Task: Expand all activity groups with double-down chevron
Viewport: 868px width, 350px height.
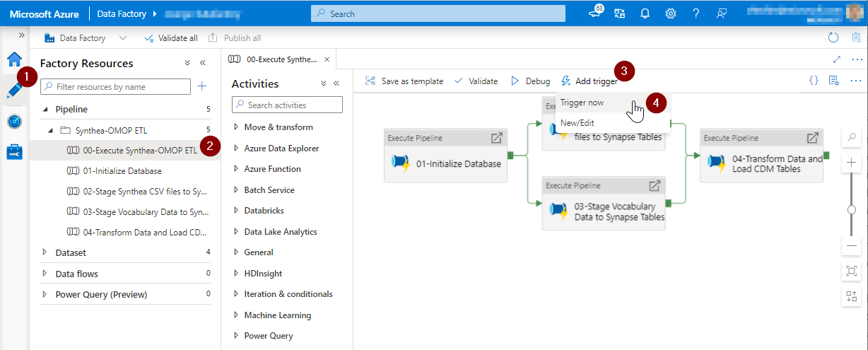Action: [323, 83]
